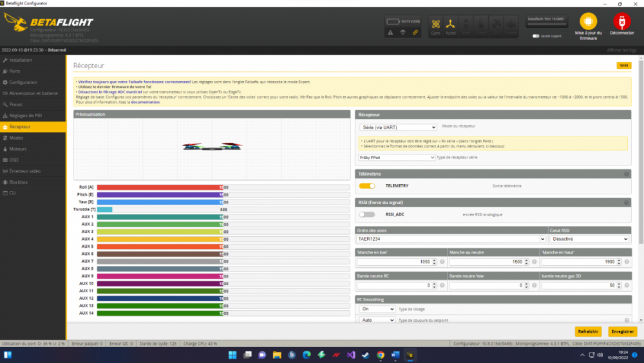Image resolution: width=644 pixels, height=363 pixels.
Task: Open the Installation tab
Action: coord(33,60)
